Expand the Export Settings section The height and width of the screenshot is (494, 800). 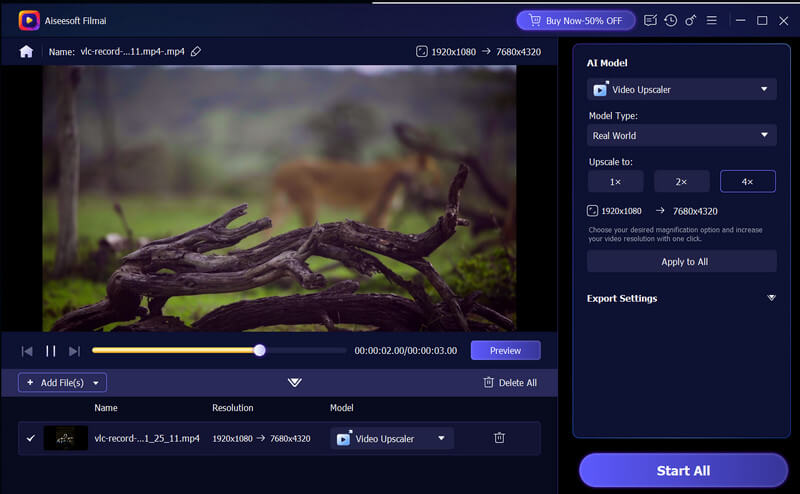[771, 298]
